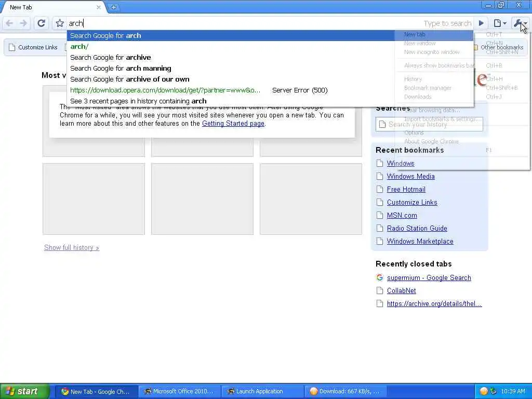
Task: Open the Radio Station Guide bookmark
Action: point(417,229)
